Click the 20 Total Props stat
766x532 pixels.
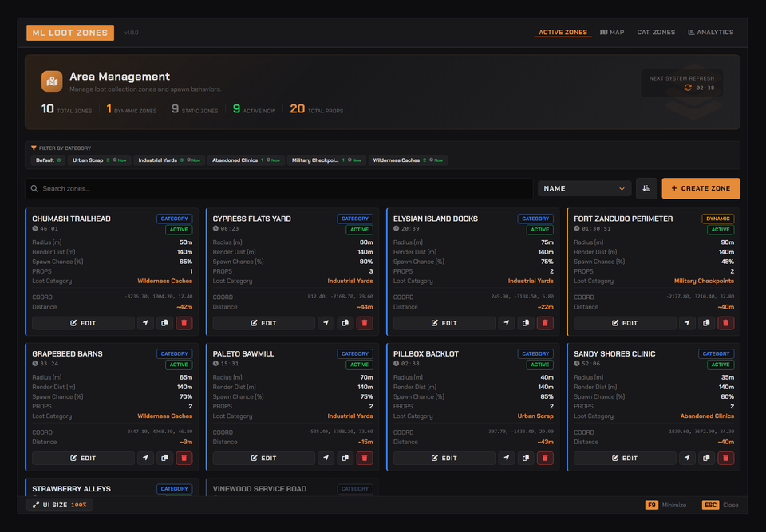(x=317, y=109)
